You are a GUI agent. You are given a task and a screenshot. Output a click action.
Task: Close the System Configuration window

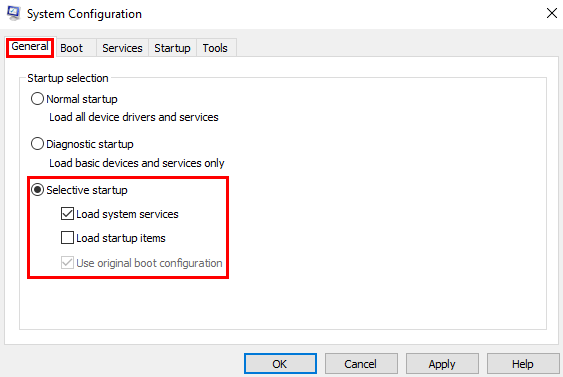[552, 14]
